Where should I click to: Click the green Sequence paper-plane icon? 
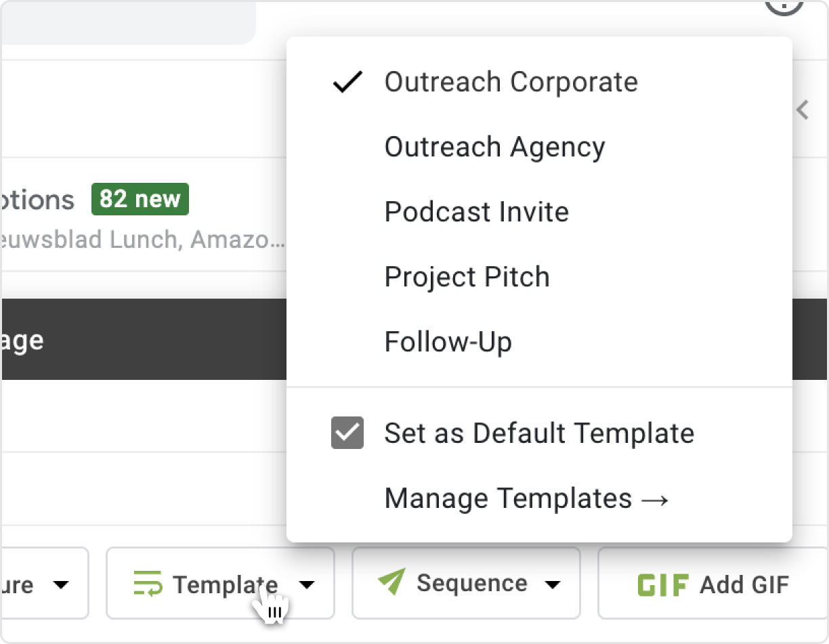391,582
